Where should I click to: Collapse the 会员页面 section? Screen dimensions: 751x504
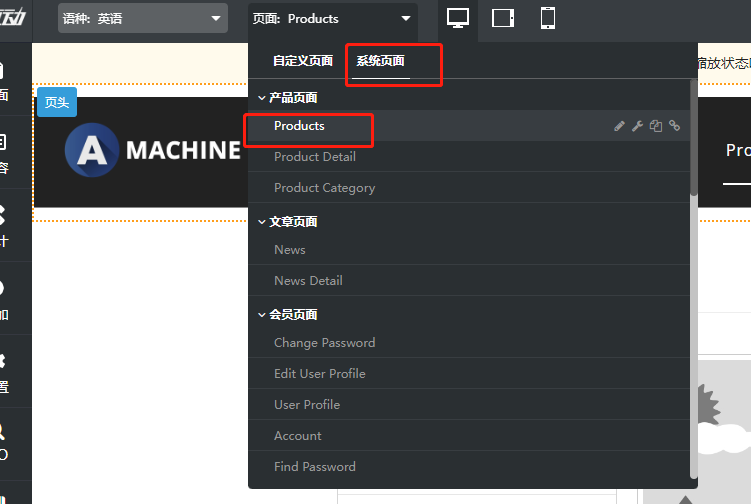tap(263, 315)
